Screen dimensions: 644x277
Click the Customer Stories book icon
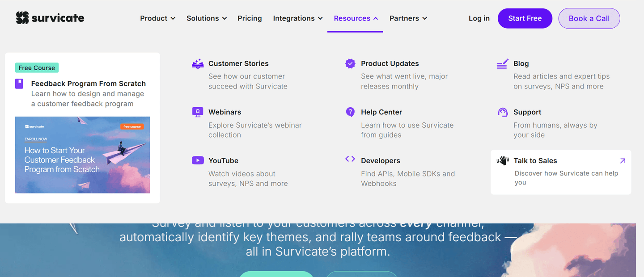pos(198,64)
